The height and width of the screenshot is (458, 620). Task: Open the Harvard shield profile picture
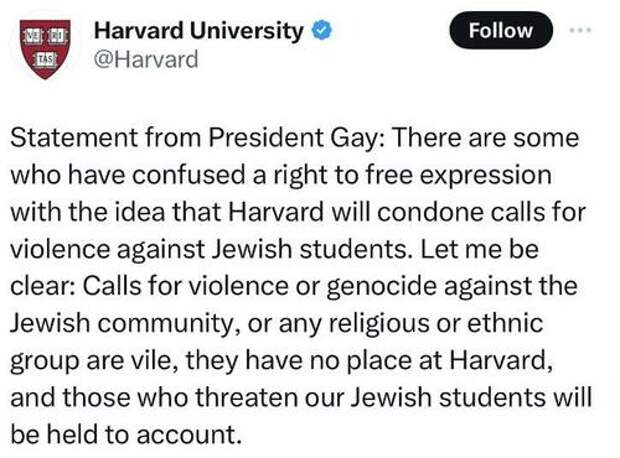[45, 48]
